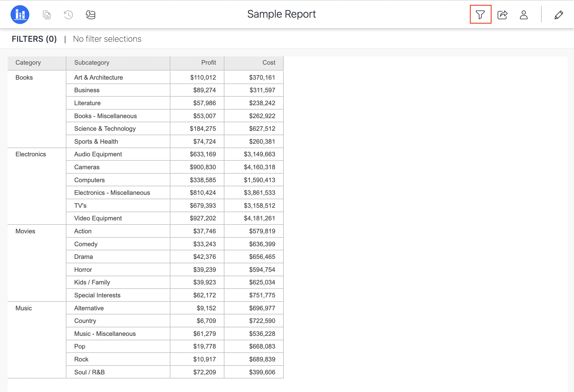The width and height of the screenshot is (574, 392).
Task: Click the Category column header
Action: pyautogui.click(x=28, y=63)
